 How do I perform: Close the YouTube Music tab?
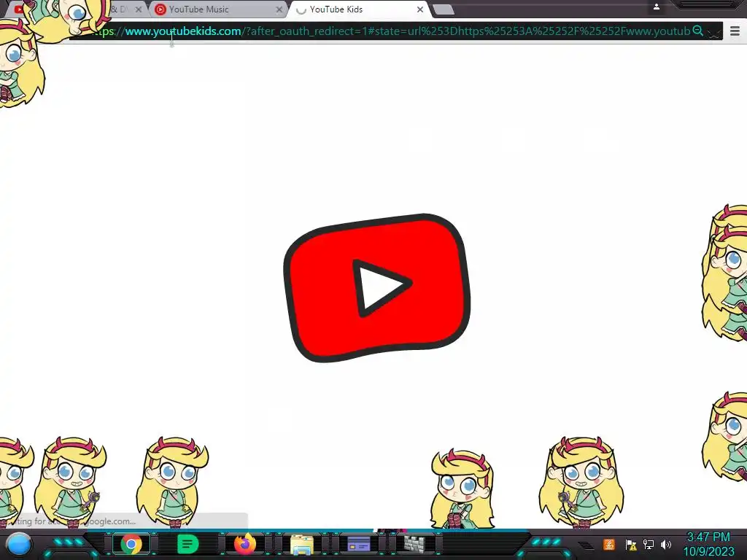pos(279,9)
